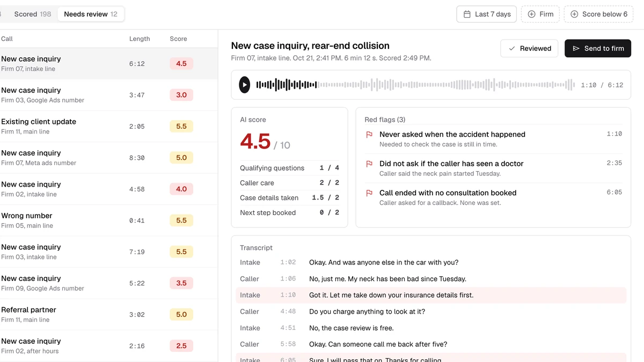
Task: Select the Firm 02 after hours call
Action: [x=108, y=346]
